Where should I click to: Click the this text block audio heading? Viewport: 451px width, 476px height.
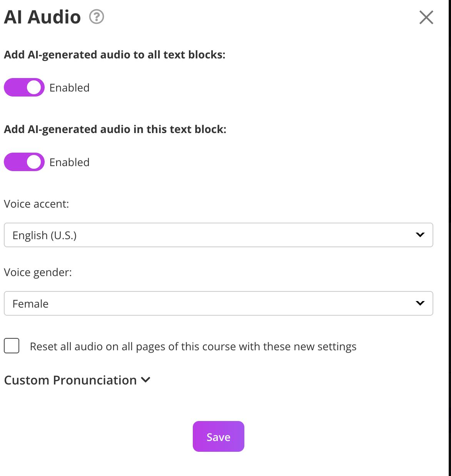click(x=115, y=129)
